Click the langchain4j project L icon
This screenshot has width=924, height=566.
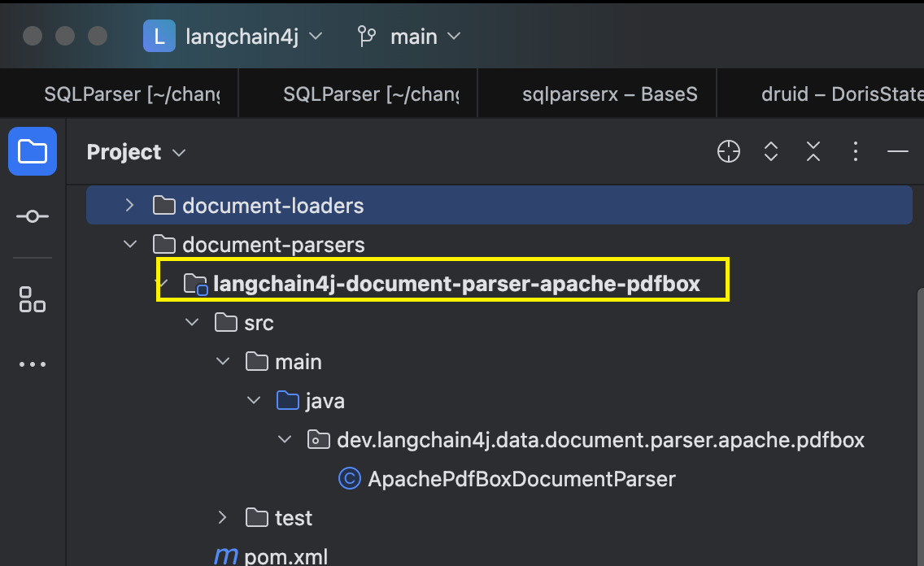coord(159,36)
